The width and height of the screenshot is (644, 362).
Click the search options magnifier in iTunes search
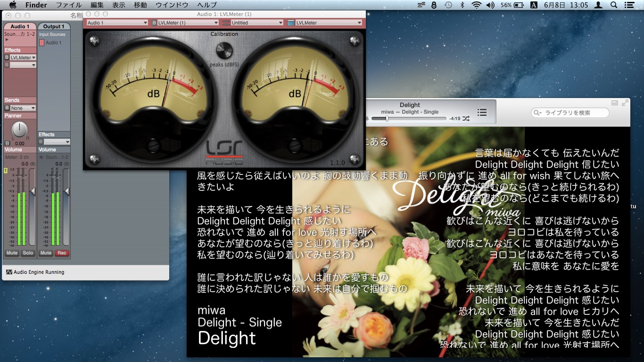tap(538, 113)
